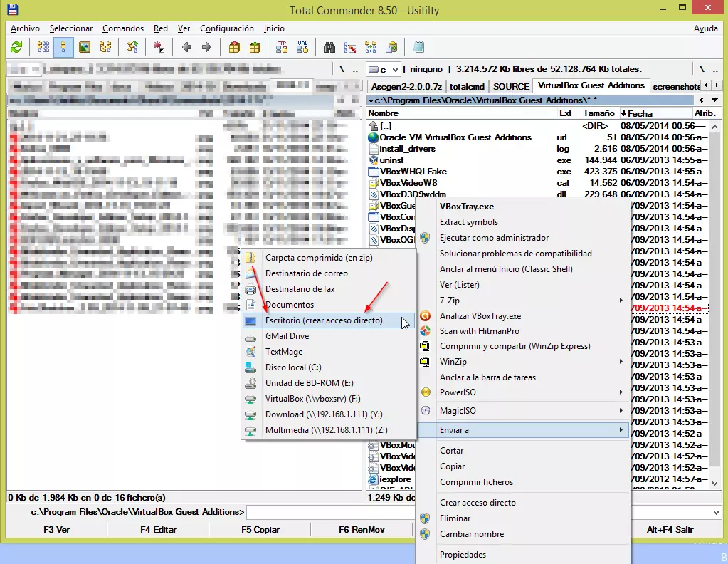
Task: Toggle the full details view button
Action: pos(64,48)
